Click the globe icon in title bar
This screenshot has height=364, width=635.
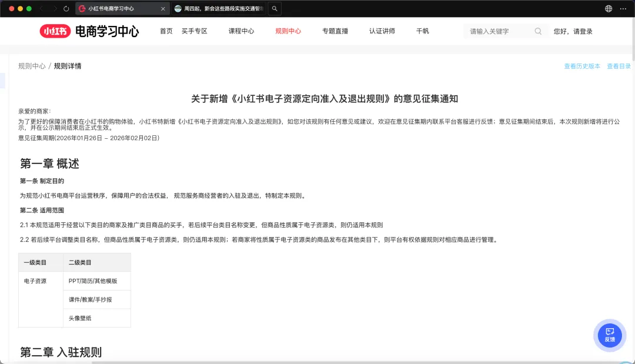pos(609,8)
